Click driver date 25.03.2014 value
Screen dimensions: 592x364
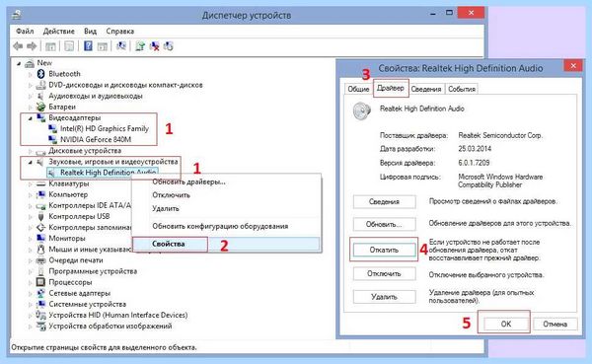click(475, 149)
